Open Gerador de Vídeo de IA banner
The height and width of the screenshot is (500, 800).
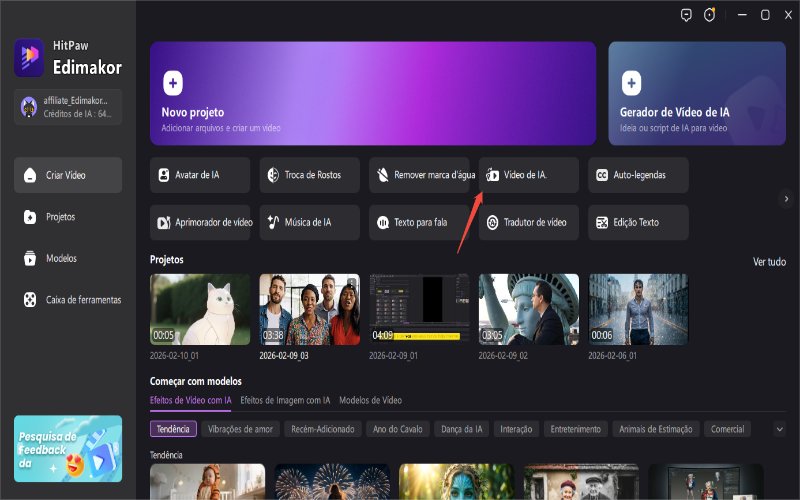(x=697, y=93)
